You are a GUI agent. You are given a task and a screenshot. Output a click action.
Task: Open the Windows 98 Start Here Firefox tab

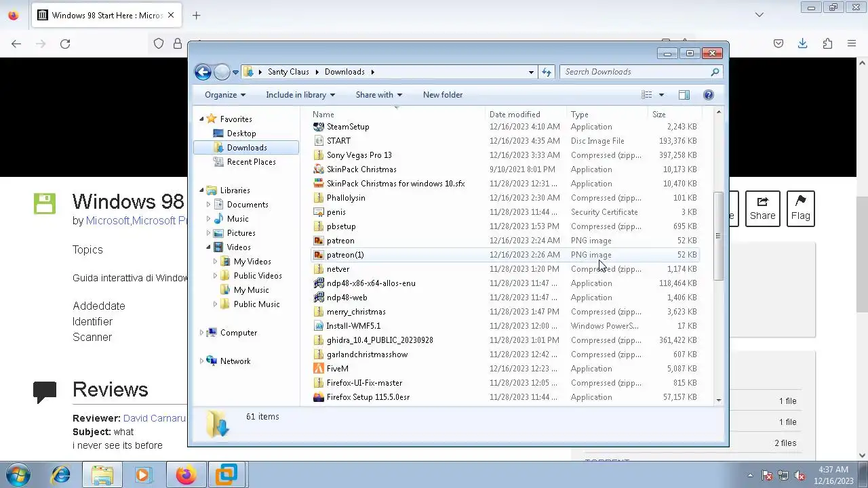click(x=107, y=15)
